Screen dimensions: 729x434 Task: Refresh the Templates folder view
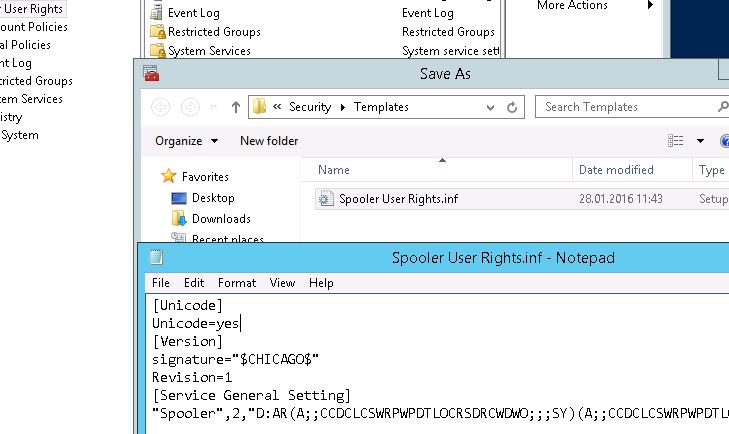(512, 107)
